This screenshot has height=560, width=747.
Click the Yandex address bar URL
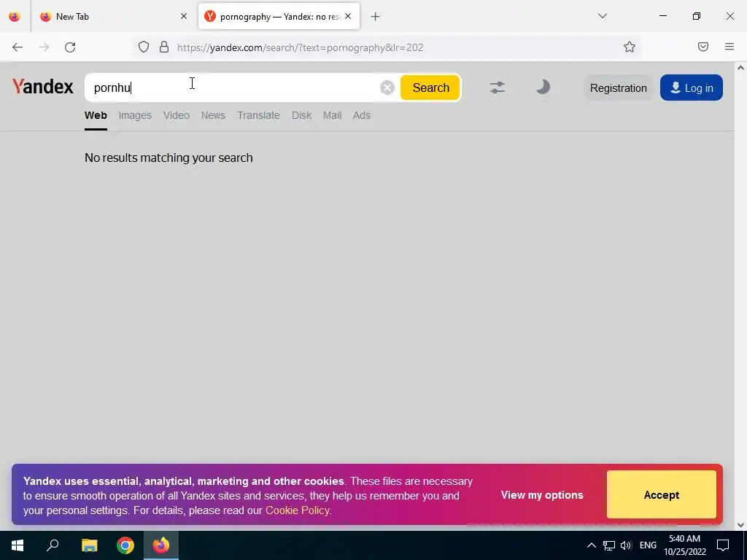pyautogui.click(x=300, y=47)
